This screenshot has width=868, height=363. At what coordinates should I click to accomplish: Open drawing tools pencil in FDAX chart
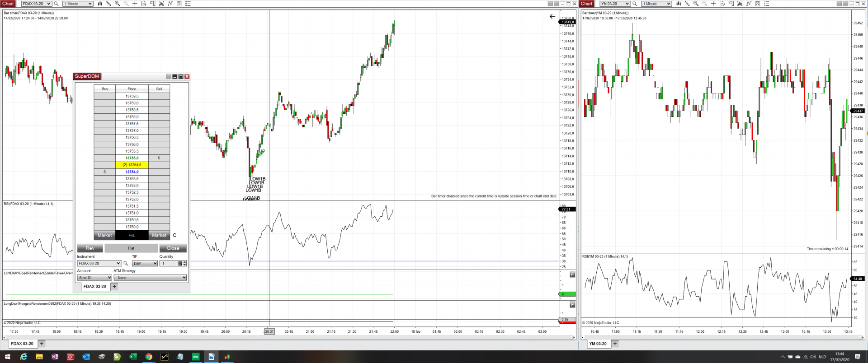point(108,4)
